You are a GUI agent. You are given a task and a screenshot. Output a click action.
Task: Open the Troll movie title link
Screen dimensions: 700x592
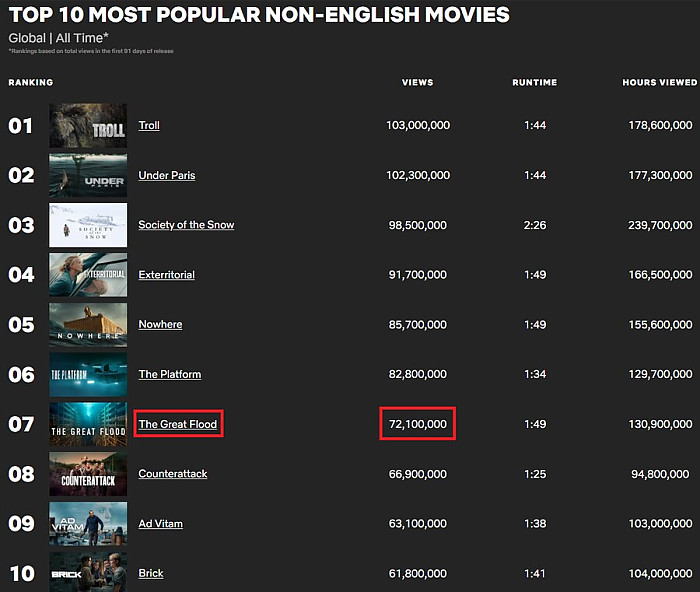pyautogui.click(x=149, y=125)
